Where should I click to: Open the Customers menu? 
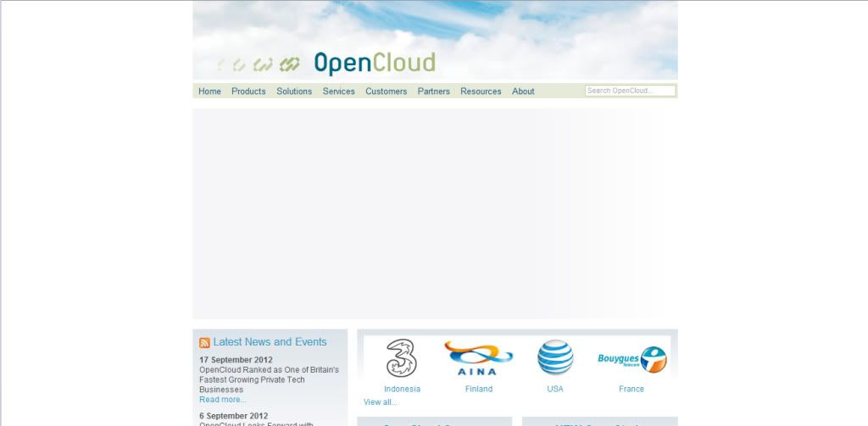coord(386,91)
